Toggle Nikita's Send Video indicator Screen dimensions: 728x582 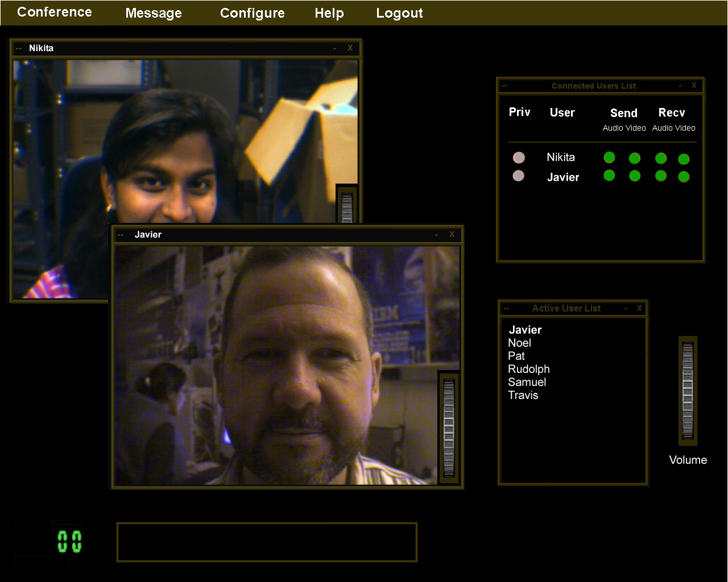pos(635,159)
